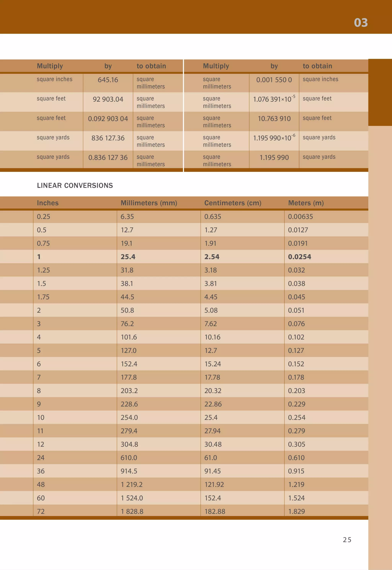This screenshot has width=392, height=570.
Task: Select the 72 inches row cell
Action: coord(41,511)
